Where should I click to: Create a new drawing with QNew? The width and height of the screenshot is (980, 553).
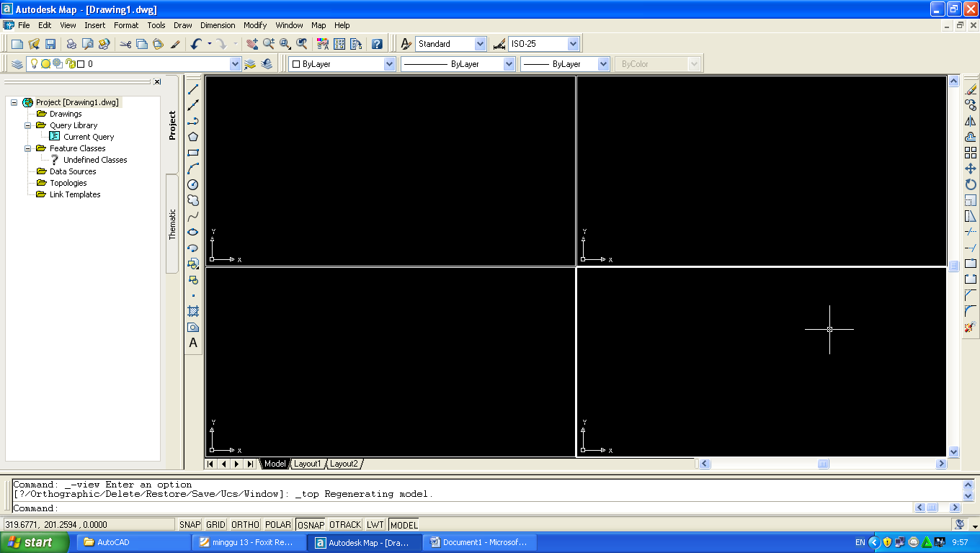point(17,44)
